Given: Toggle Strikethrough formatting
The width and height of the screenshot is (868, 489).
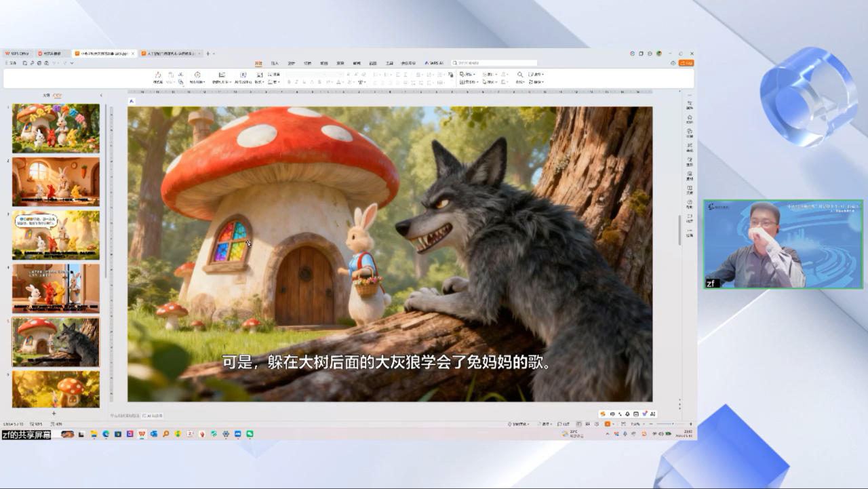Looking at the screenshot, I should (319, 82).
